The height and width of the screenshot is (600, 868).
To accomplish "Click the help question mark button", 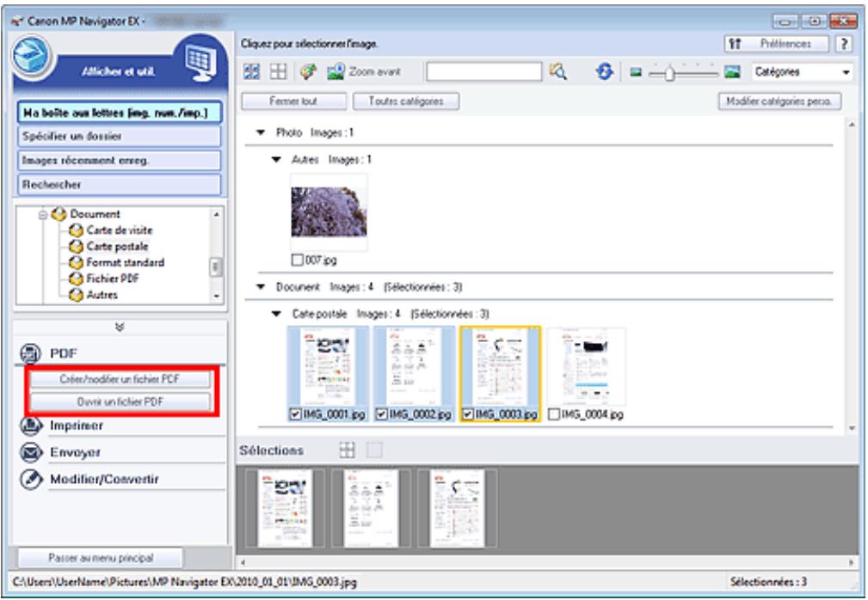I will tap(844, 44).
